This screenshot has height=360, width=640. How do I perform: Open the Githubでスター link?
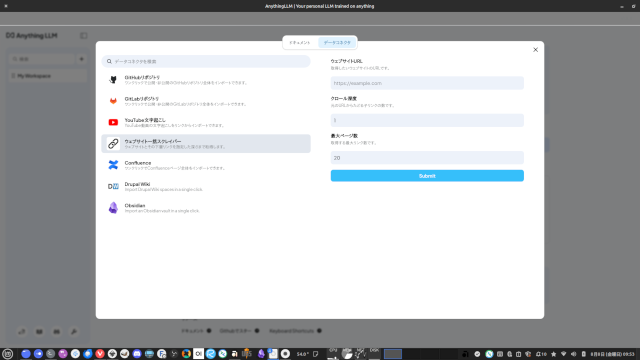239,331
